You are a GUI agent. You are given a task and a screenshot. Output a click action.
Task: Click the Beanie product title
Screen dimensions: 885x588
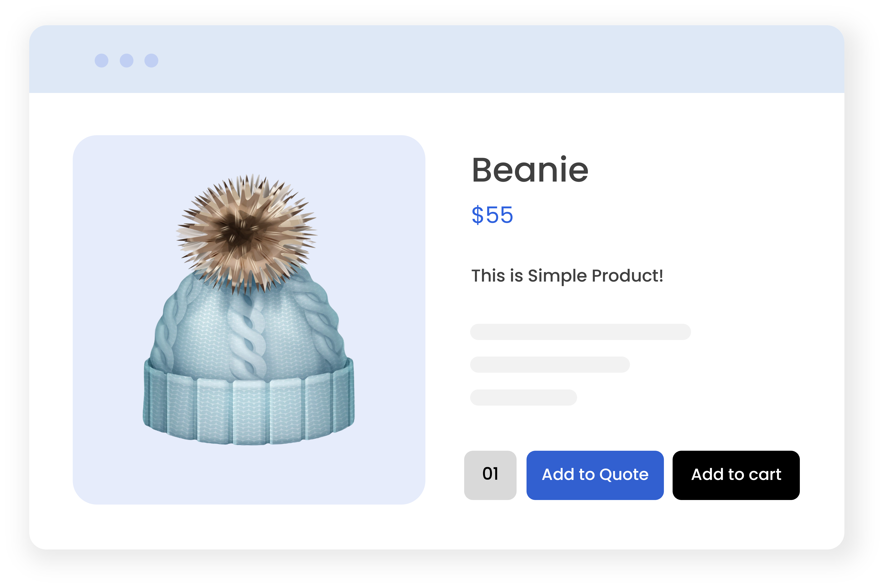point(530,170)
